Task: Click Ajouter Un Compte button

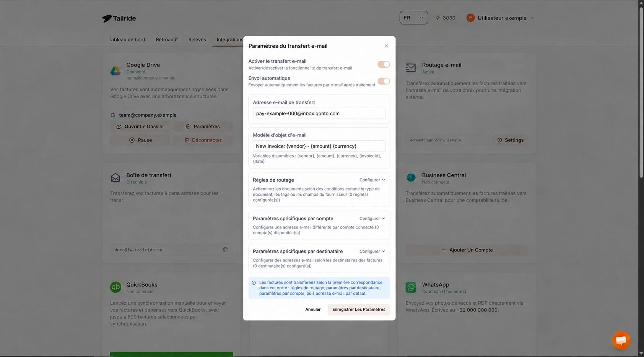Action: tap(467, 250)
